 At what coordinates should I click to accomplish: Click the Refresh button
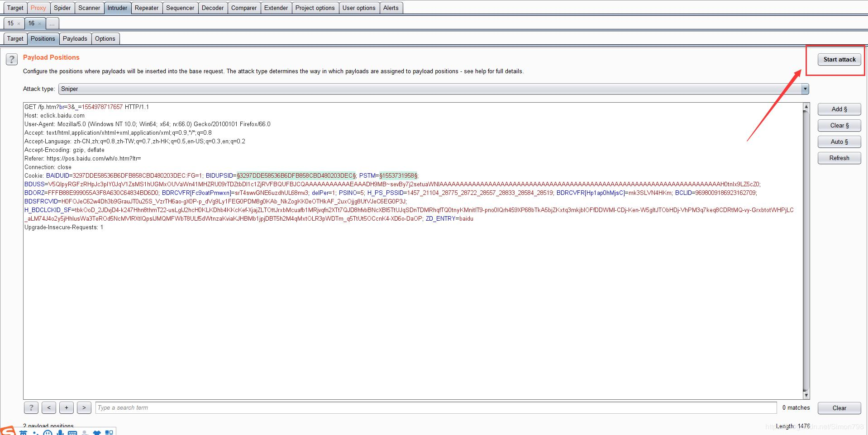coord(839,158)
